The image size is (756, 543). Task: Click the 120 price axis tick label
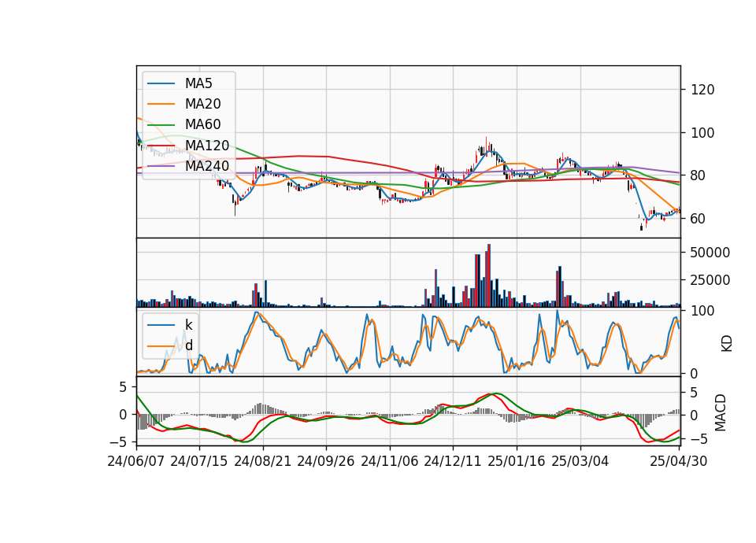click(x=702, y=90)
